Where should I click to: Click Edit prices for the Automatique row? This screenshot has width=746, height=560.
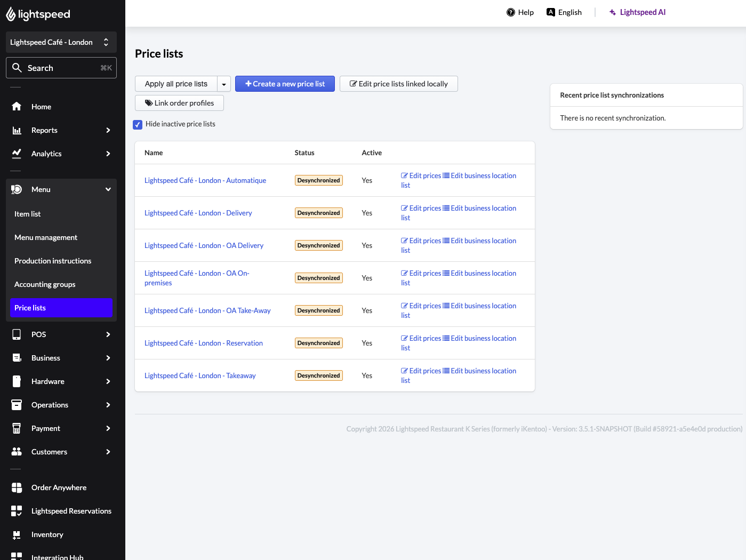pos(421,175)
